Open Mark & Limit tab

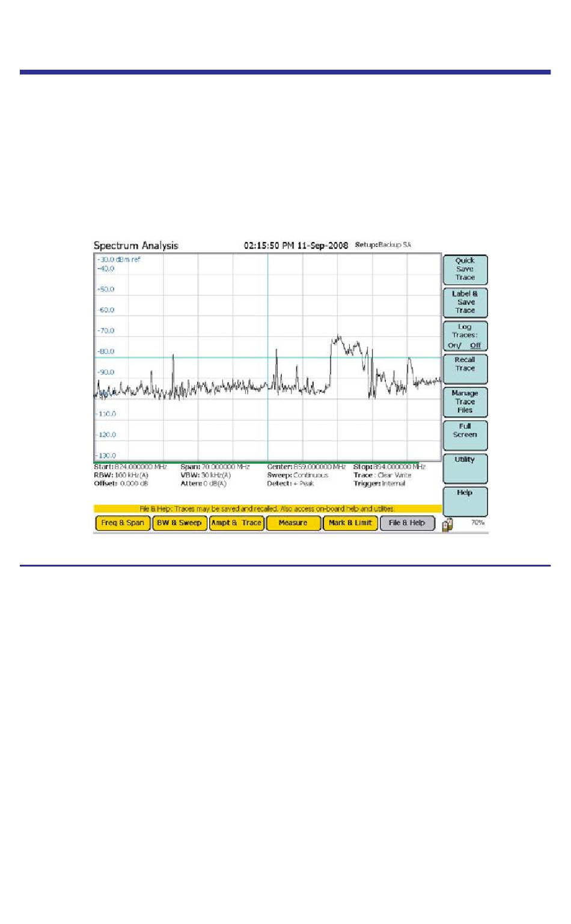(350, 523)
